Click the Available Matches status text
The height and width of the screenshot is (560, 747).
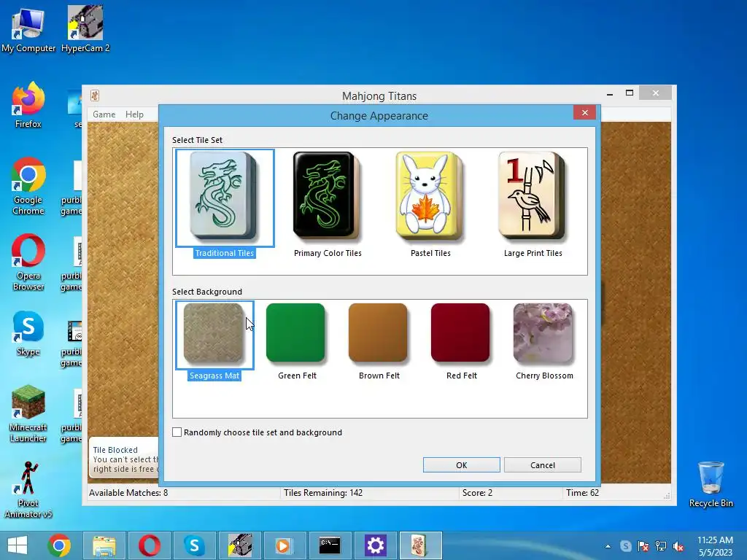tap(128, 492)
